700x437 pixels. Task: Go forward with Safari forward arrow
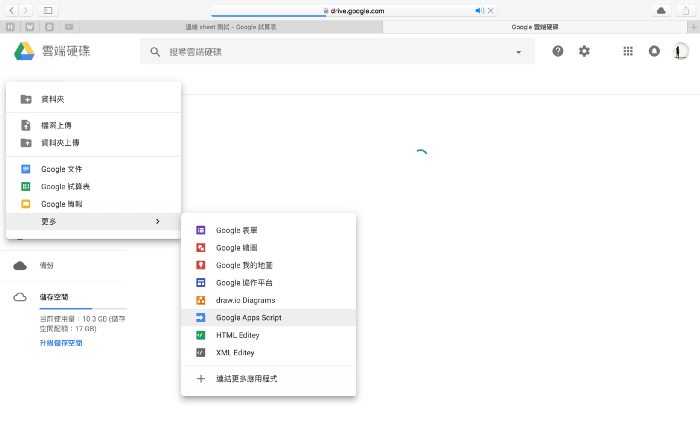point(25,10)
